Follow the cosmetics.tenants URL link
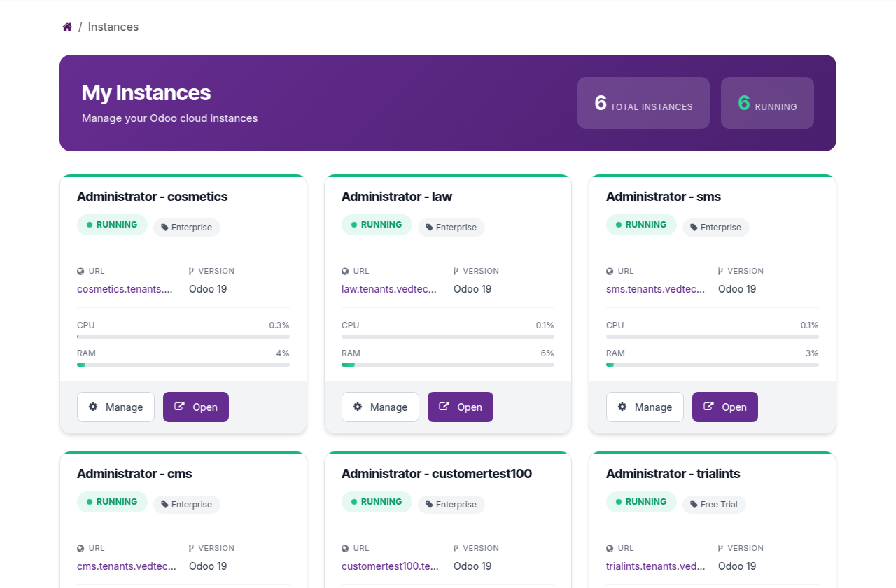This screenshot has height=588, width=896. coord(125,289)
